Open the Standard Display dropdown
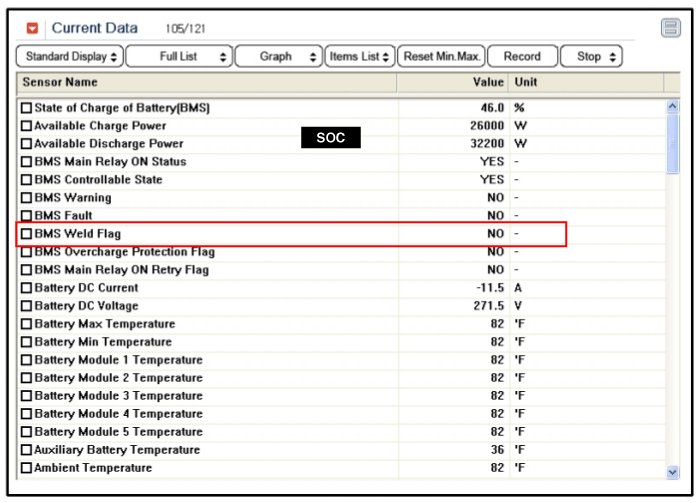Screen dimensions: 700x503 pyautogui.click(x=71, y=57)
